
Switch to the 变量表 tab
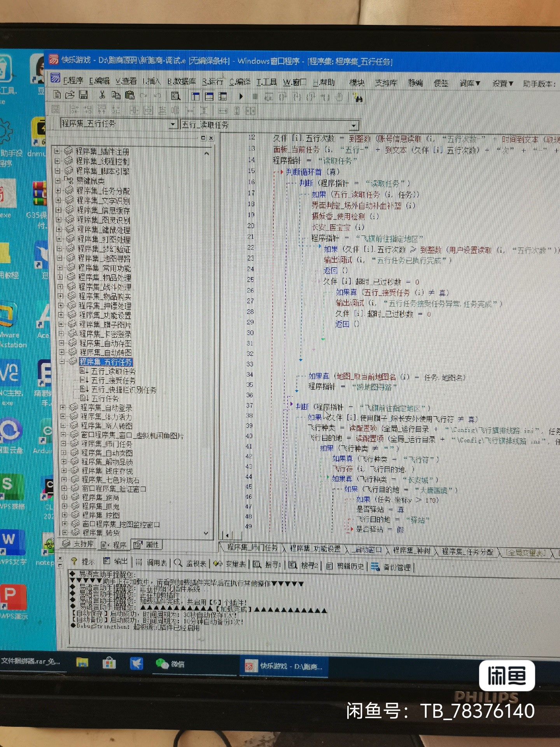230,563
